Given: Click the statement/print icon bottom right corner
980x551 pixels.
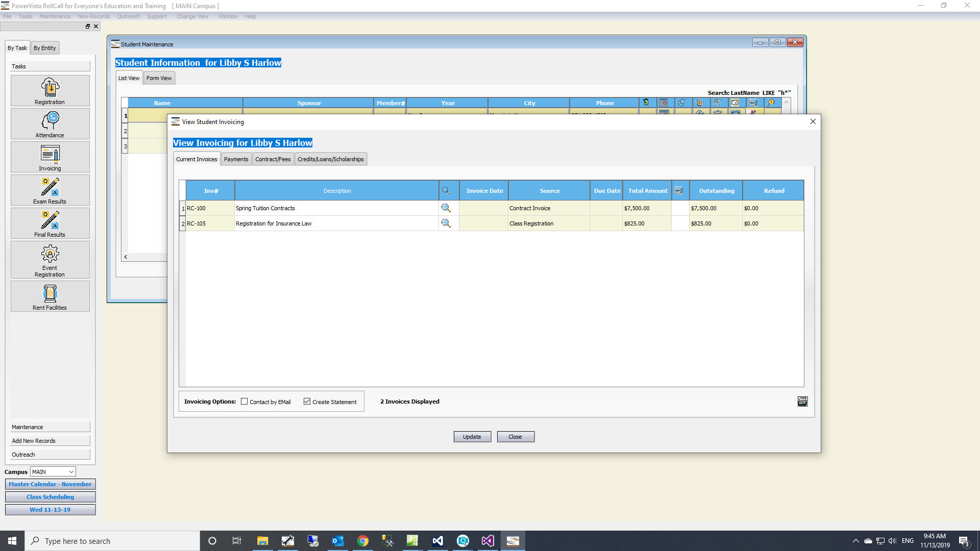Looking at the screenshot, I should 802,401.
